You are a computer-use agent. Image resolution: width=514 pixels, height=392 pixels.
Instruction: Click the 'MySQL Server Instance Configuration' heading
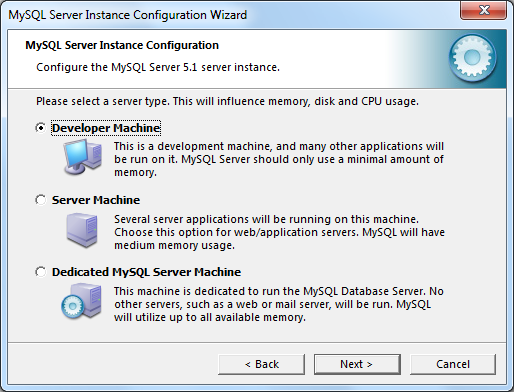[122, 45]
